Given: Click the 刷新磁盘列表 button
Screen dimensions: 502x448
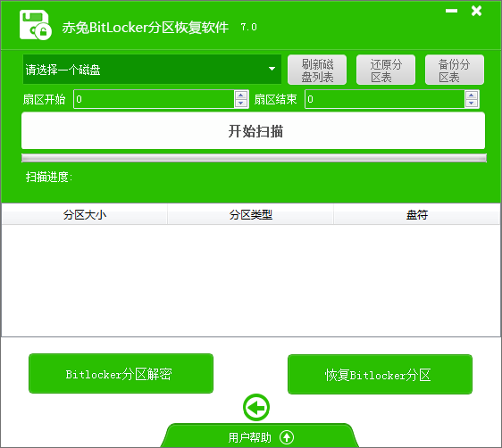Looking at the screenshot, I should pyautogui.click(x=317, y=70).
